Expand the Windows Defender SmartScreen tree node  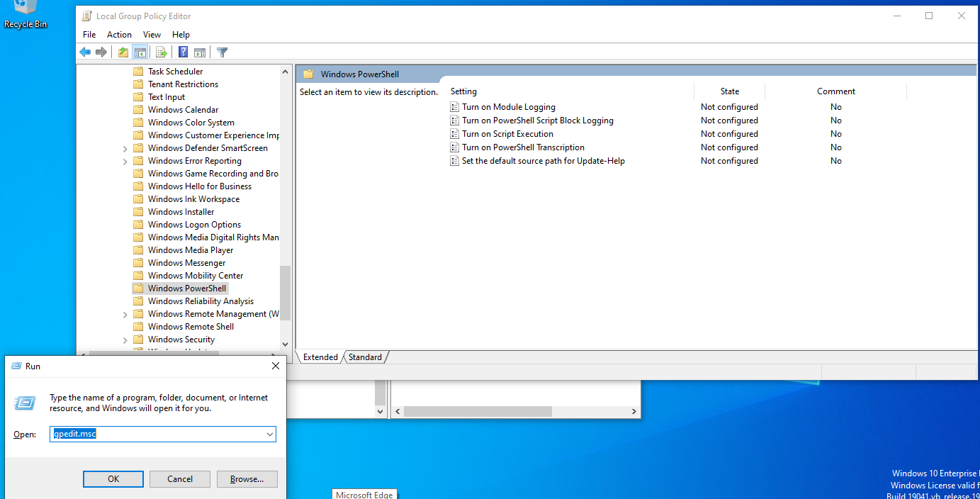click(125, 147)
